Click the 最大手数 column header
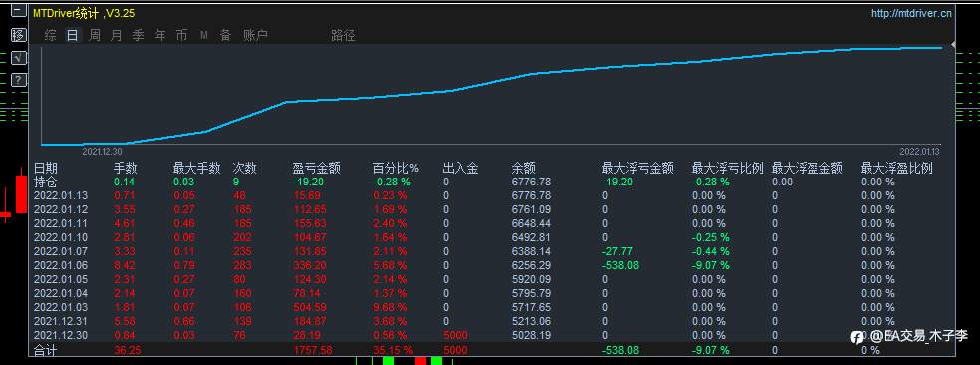This screenshot has height=365, width=980. [x=196, y=169]
